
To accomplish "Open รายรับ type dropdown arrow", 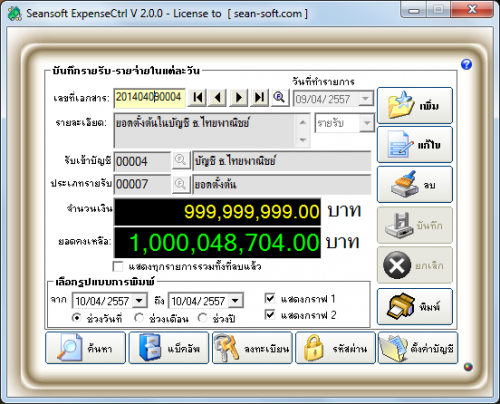I will click(367, 123).
